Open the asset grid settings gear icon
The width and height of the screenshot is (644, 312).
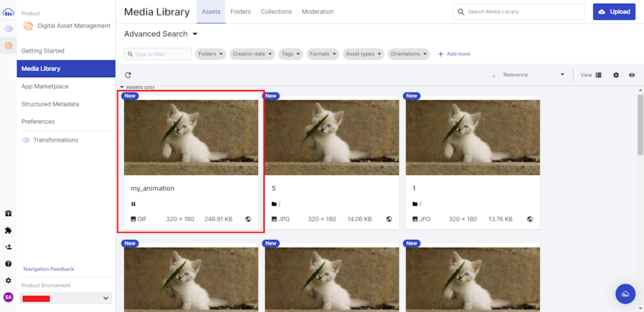(x=616, y=75)
